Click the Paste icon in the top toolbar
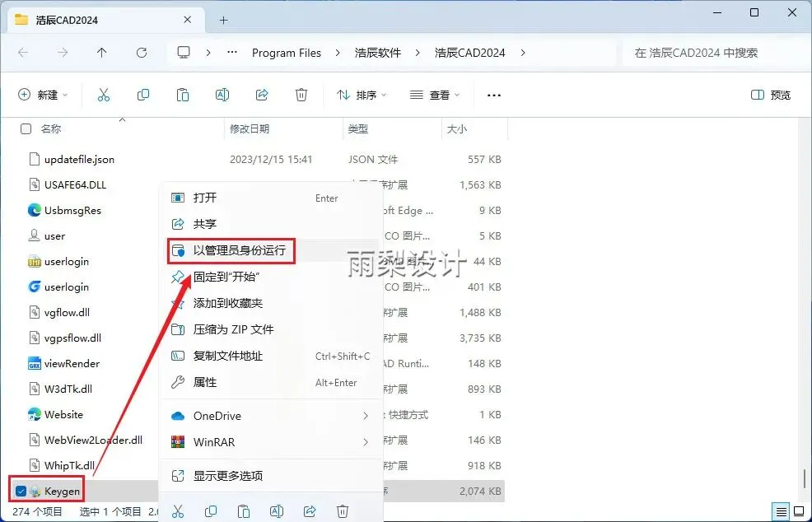This screenshot has height=522, width=812. (183, 95)
